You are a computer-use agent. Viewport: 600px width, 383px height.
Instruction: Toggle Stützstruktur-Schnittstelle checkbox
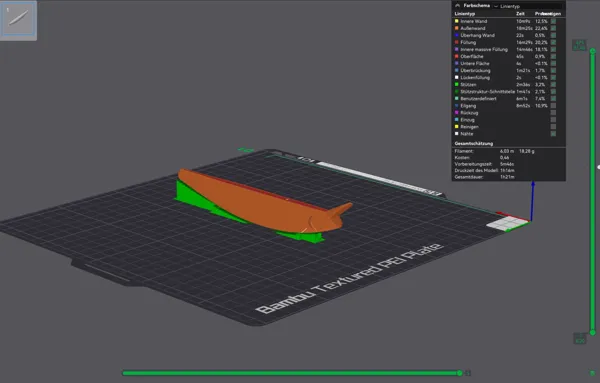(x=553, y=91)
